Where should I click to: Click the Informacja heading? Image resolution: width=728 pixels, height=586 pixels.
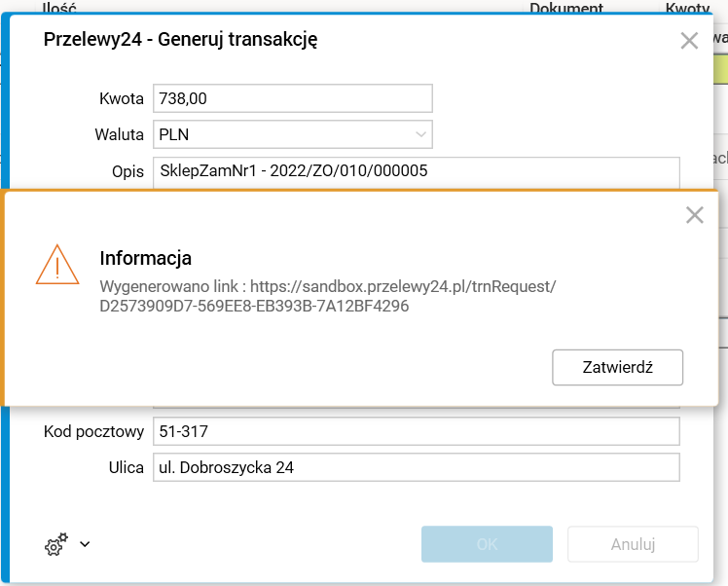click(145, 258)
